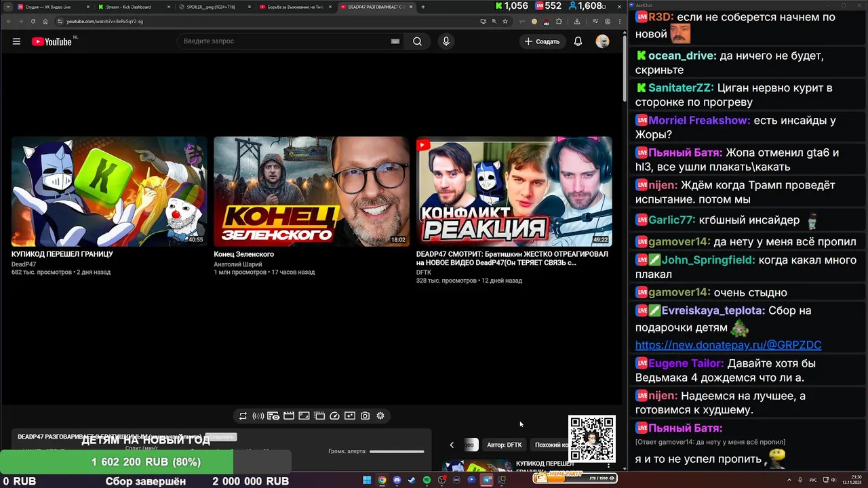868x488 pixels.
Task: Open the Анатолий Шарий channel name link
Action: point(238,264)
